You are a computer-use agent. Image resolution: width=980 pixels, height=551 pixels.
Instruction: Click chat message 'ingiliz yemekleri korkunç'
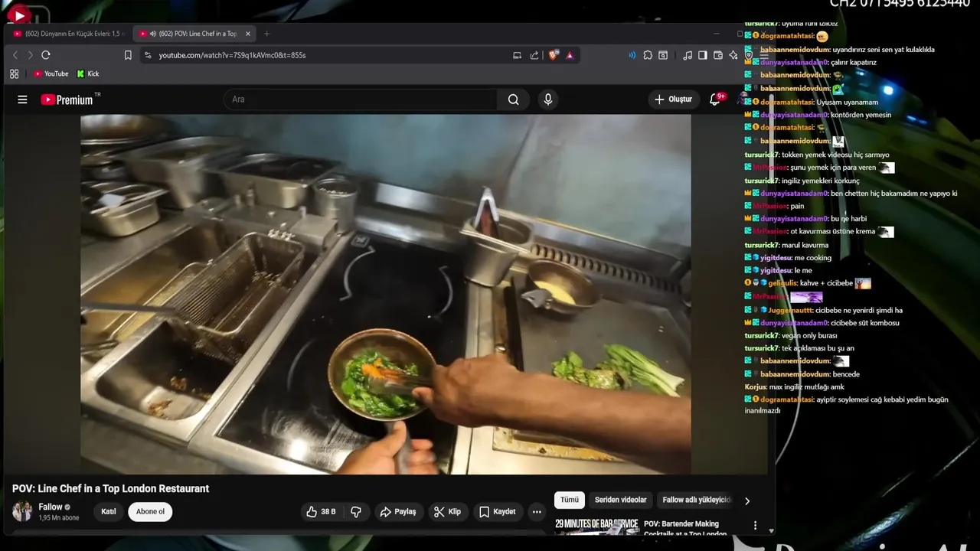pos(820,181)
